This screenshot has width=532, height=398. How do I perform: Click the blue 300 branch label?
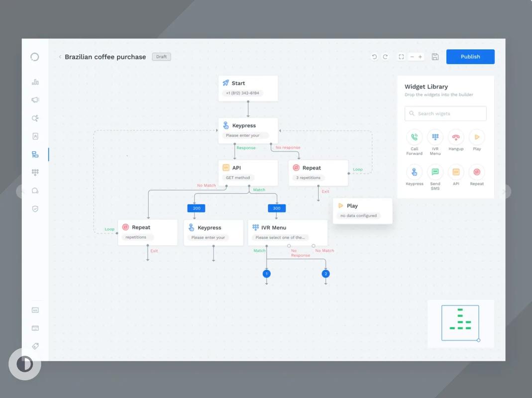pyautogui.click(x=277, y=208)
